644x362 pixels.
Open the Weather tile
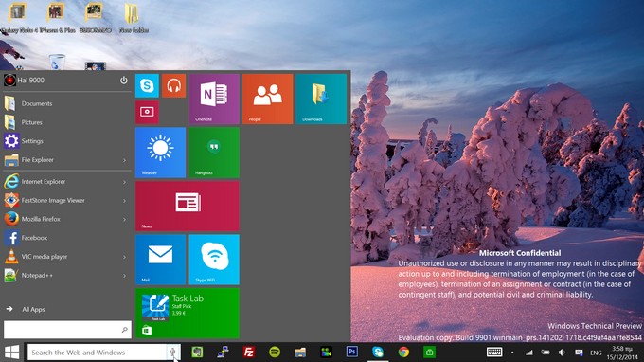[161, 153]
